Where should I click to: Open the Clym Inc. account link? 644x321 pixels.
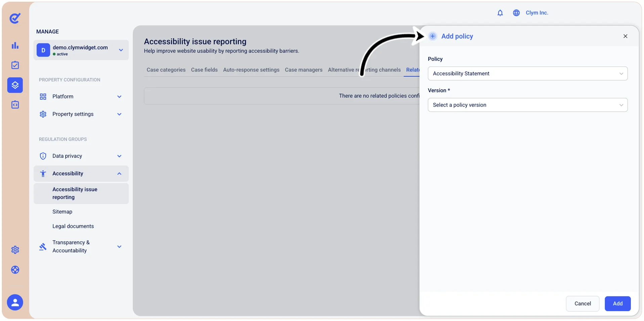537,13
